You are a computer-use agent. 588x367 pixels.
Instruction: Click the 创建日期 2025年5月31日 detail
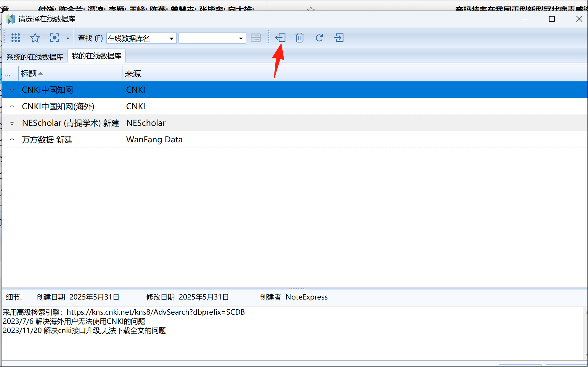tap(78, 297)
